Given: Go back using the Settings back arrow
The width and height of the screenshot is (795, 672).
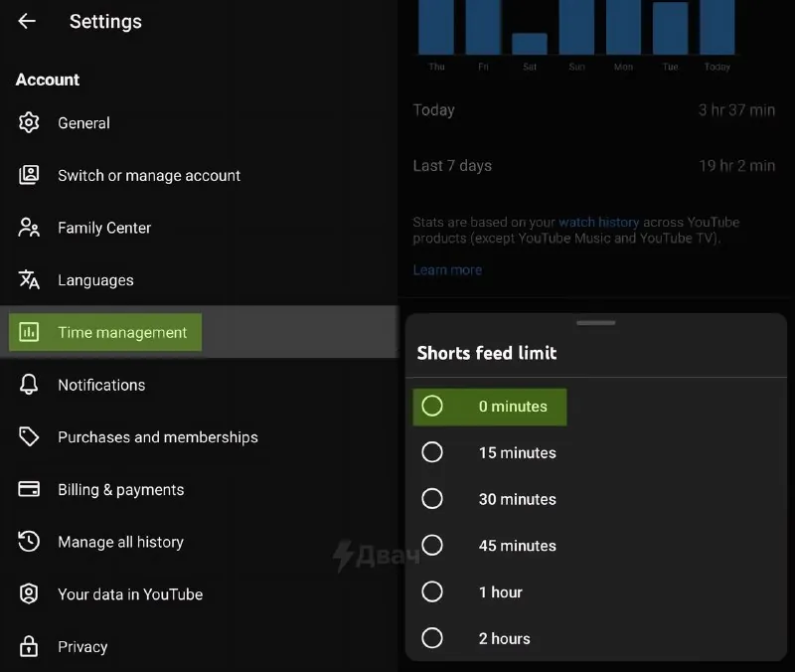Looking at the screenshot, I should coord(27,21).
